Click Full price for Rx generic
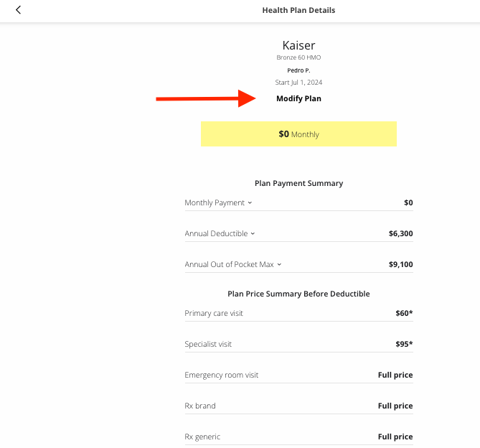The width and height of the screenshot is (480, 448). click(395, 437)
